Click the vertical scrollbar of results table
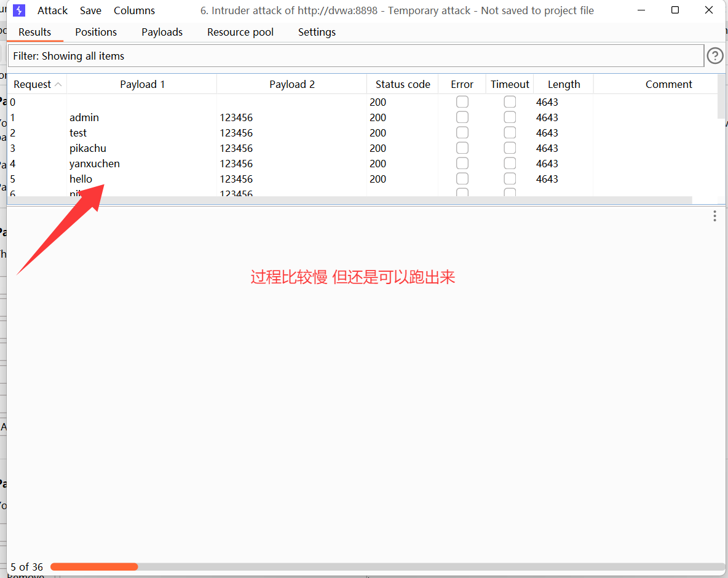Screen dimensions: 728x578 [721, 97]
